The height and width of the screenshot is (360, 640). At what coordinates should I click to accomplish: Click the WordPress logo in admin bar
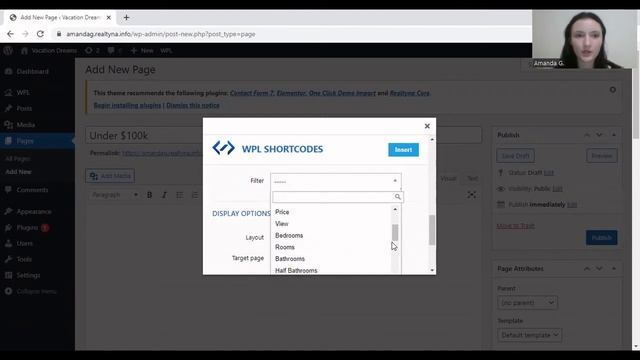(8, 51)
